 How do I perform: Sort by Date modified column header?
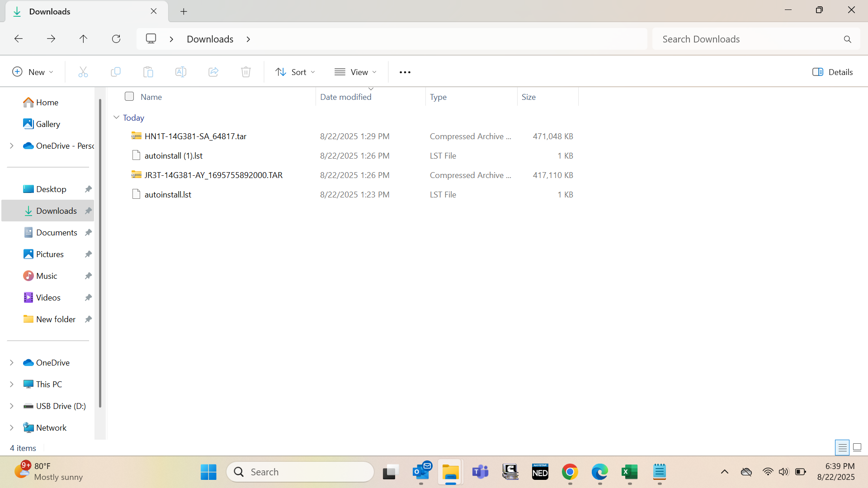click(371, 97)
